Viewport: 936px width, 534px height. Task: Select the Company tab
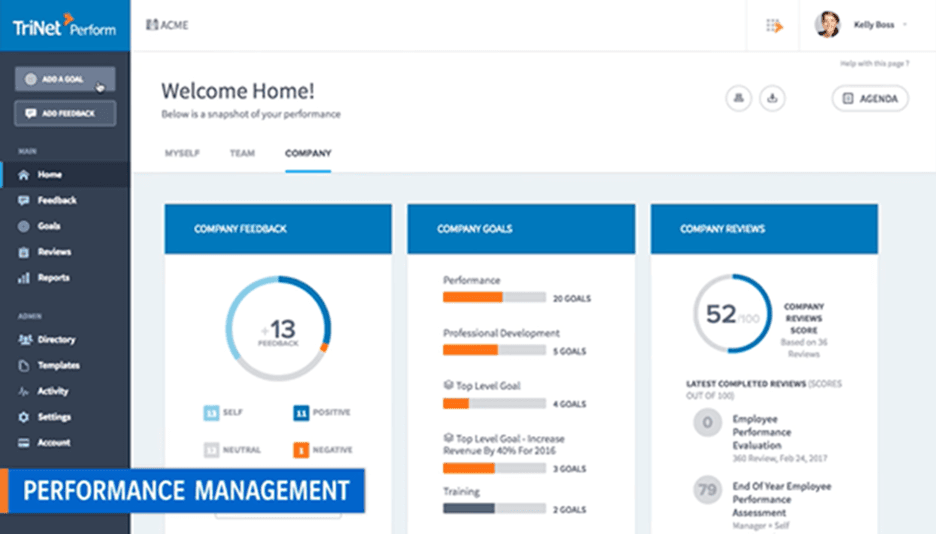click(308, 154)
